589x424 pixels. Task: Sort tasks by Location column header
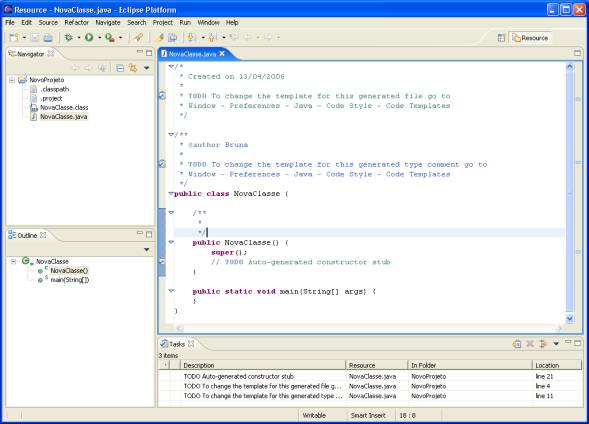tap(557, 365)
